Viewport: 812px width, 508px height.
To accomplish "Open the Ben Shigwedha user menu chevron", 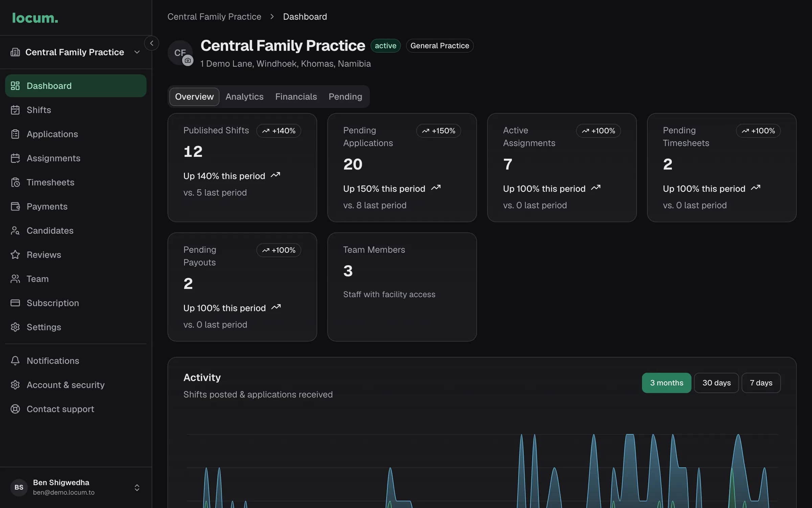I will [137, 487].
